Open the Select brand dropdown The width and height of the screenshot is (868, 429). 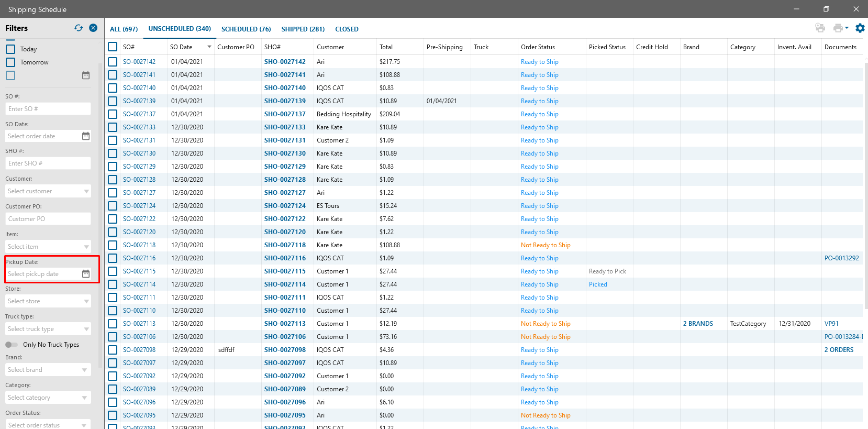click(x=48, y=370)
